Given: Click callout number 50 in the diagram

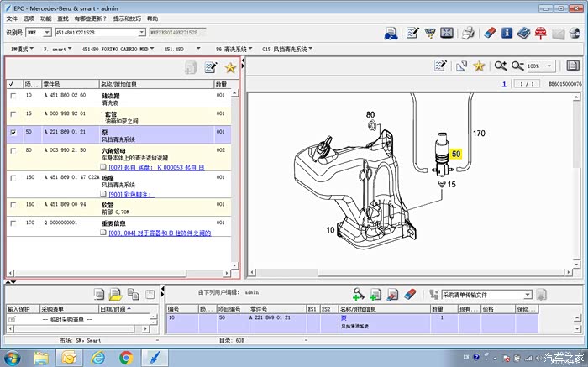Looking at the screenshot, I should [x=456, y=155].
